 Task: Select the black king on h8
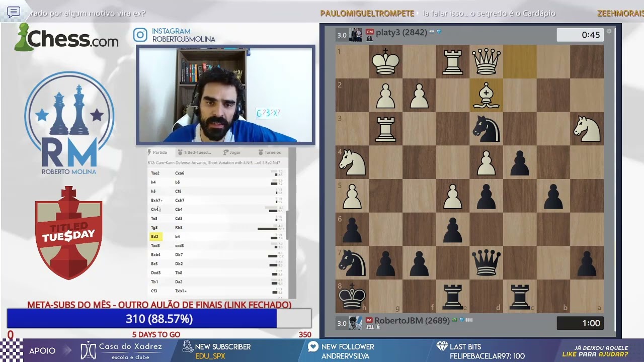click(x=352, y=296)
